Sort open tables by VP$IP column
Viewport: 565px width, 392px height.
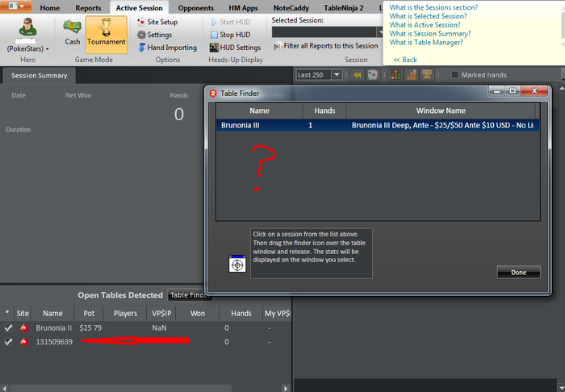click(161, 314)
